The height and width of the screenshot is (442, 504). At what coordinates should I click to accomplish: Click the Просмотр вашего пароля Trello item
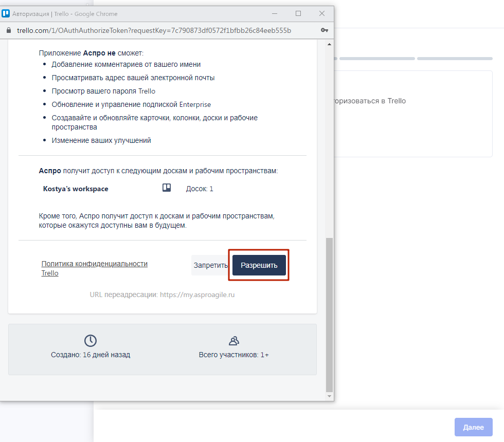(x=103, y=91)
